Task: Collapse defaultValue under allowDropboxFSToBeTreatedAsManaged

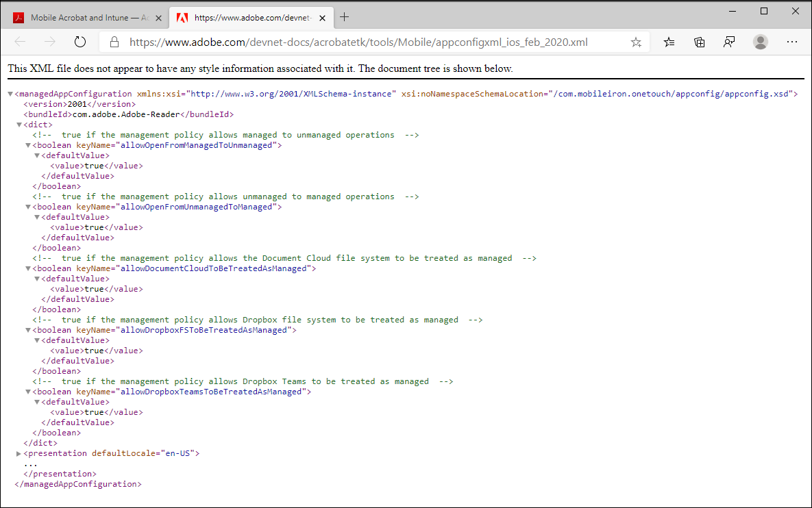Action: 37,340
